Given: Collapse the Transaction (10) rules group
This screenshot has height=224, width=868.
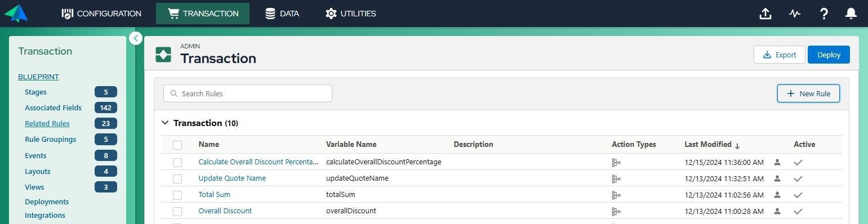Looking at the screenshot, I should [x=165, y=123].
